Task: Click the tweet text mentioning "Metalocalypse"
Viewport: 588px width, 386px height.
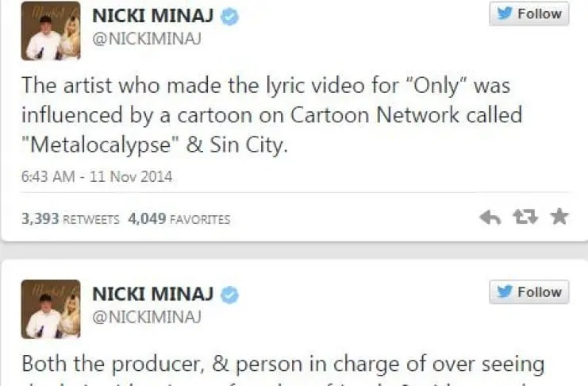Action: click(x=271, y=116)
